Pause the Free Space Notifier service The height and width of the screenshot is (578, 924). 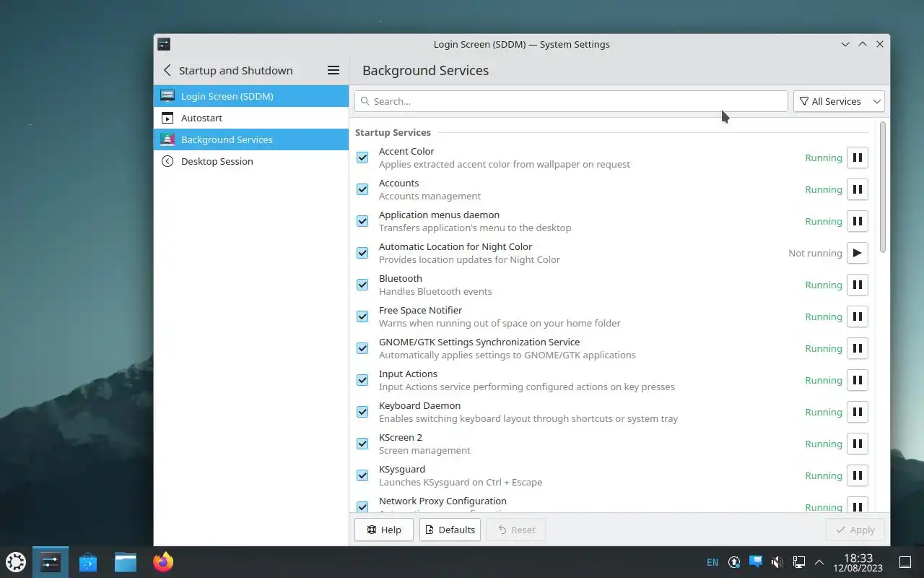857,316
